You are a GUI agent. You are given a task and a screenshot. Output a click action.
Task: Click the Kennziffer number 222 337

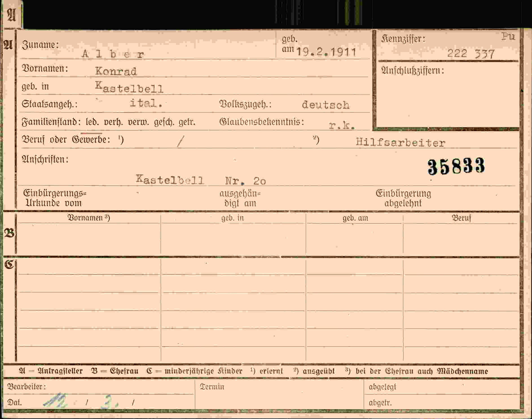[471, 54]
